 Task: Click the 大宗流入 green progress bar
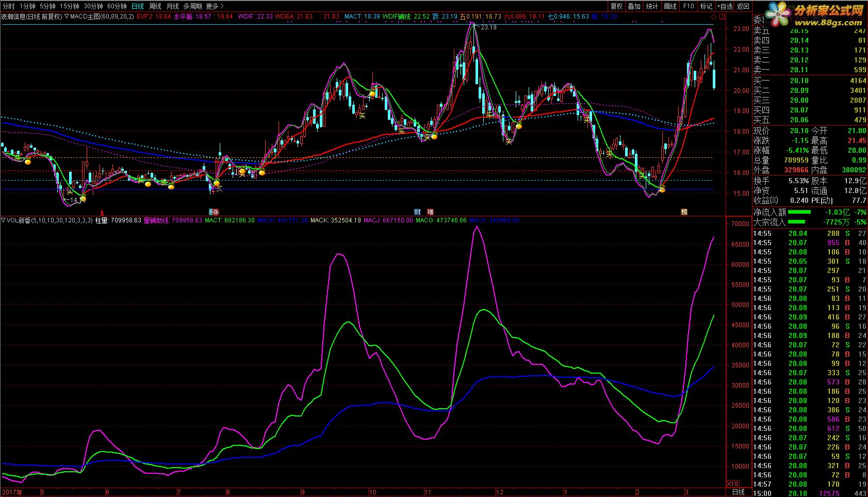tap(797, 222)
